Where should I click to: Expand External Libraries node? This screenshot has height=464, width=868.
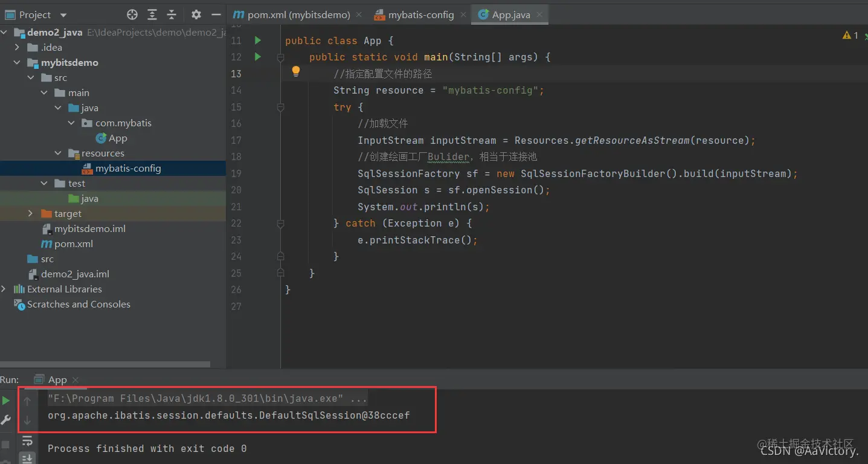(4, 289)
